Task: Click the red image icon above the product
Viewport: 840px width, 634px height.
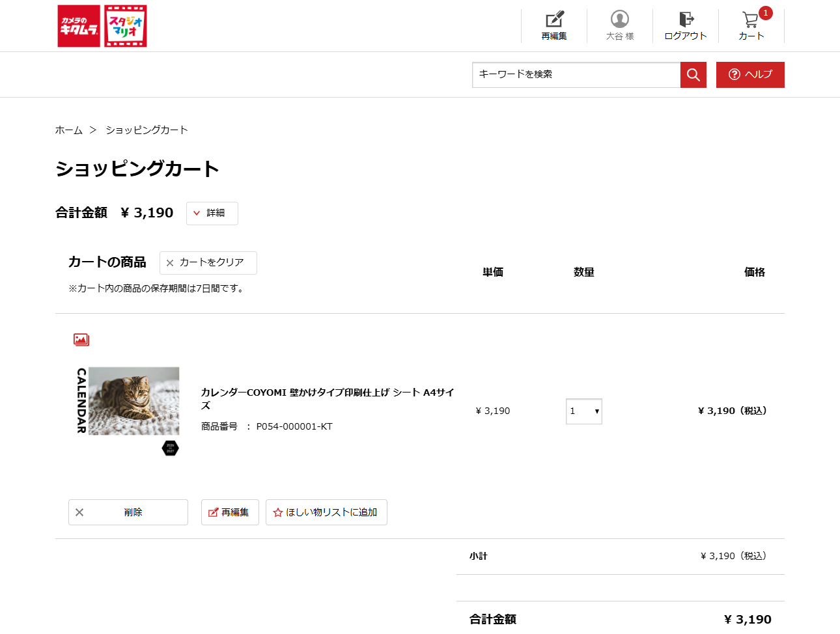Action: point(81,339)
